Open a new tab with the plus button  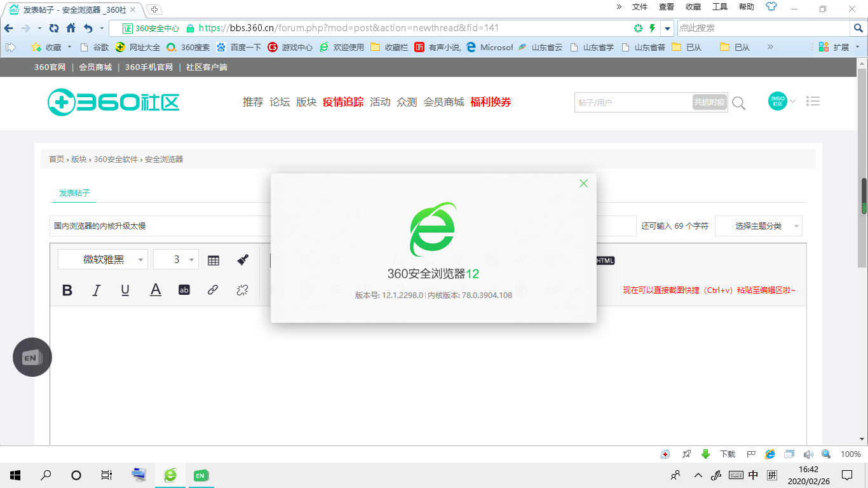click(154, 9)
